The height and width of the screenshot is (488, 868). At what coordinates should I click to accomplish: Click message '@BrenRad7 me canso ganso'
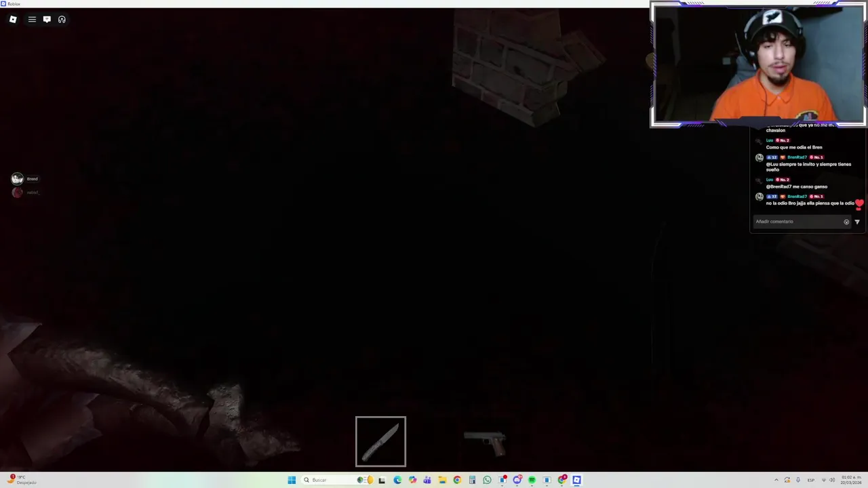pyautogui.click(x=797, y=186)
